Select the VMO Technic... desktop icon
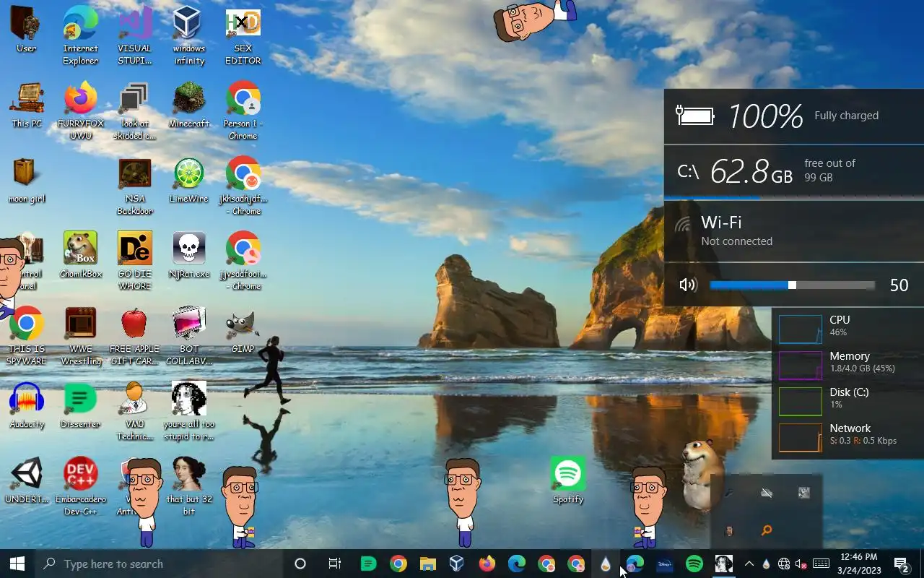Image resolution: width=924 pixels, height=578 pixels. click(135, 411)
